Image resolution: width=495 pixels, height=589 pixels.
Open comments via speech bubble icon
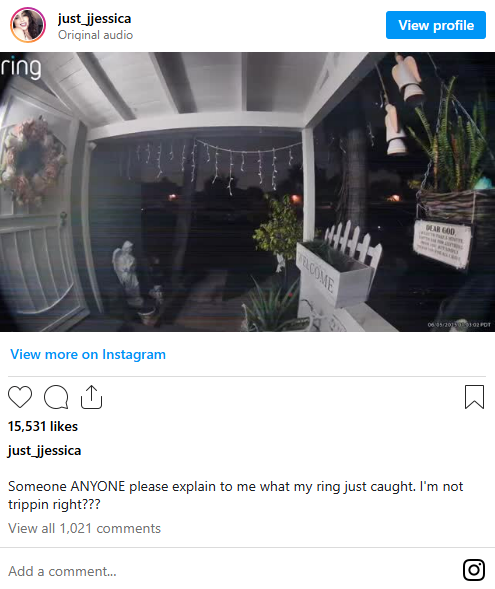pyautogui.click(x=56, y=397)
